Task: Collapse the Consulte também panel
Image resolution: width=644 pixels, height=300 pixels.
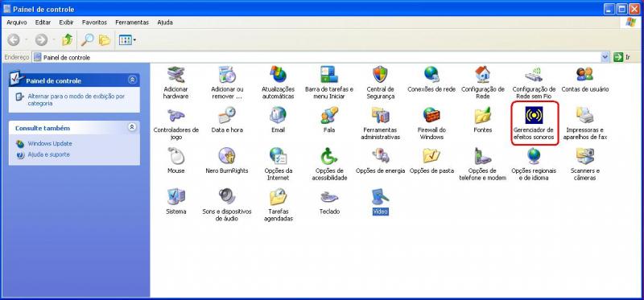Action: pos(132,128)
